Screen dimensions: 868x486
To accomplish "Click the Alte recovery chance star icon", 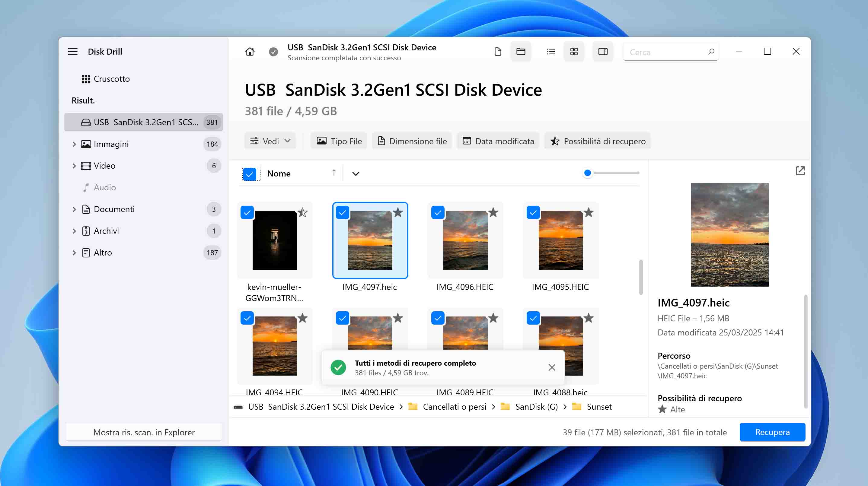I will click(x=662, y=409).
